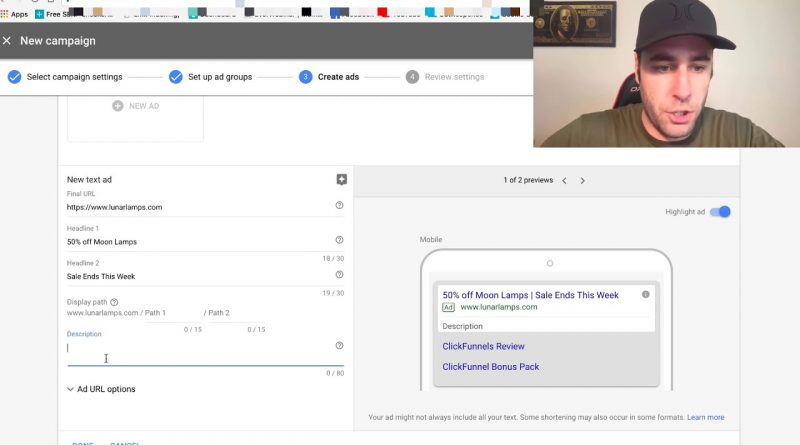The image size is (800, 445).
Task: Close the New campaign dialog
Action: 7,41
